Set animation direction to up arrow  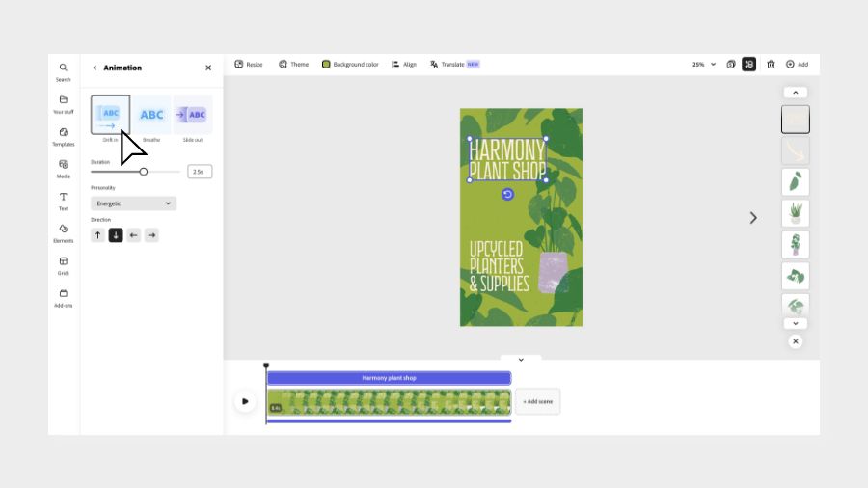point(98,235)
